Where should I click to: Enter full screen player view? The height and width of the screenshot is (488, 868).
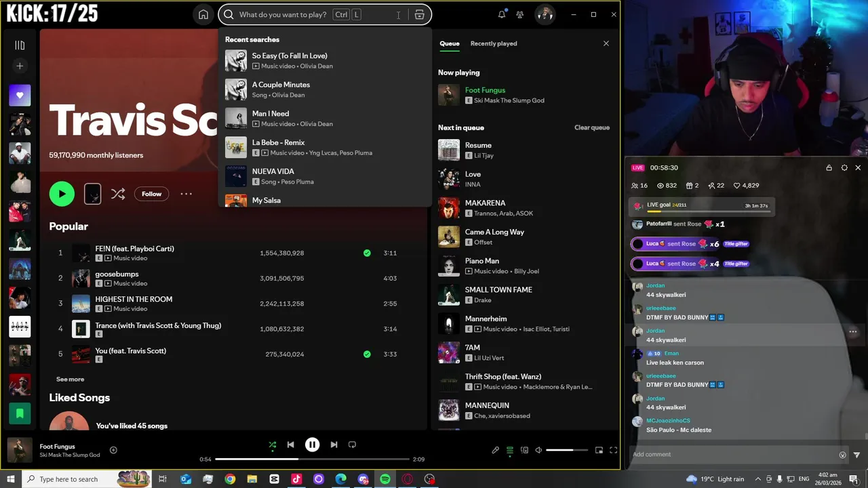tap(613, 450)
